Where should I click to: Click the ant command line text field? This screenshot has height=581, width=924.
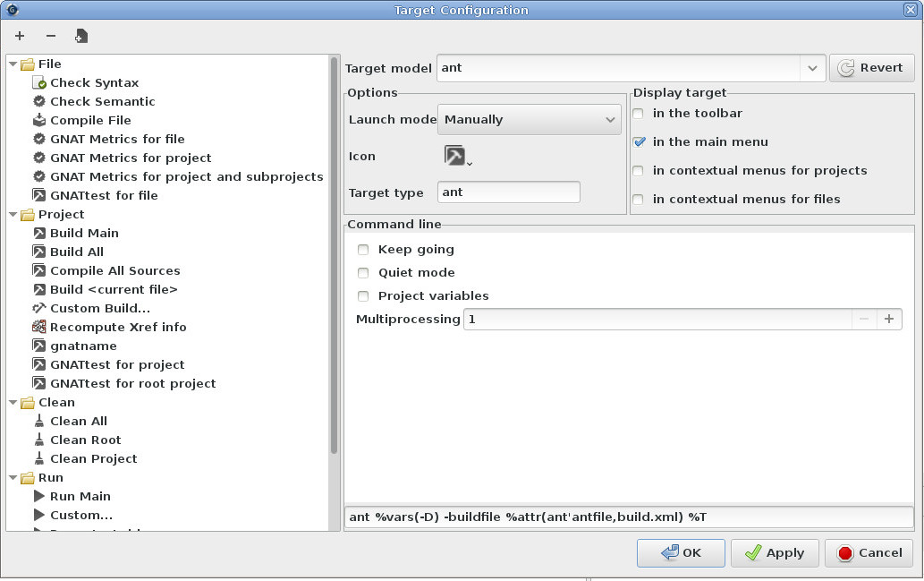click(x=629, y=517)
